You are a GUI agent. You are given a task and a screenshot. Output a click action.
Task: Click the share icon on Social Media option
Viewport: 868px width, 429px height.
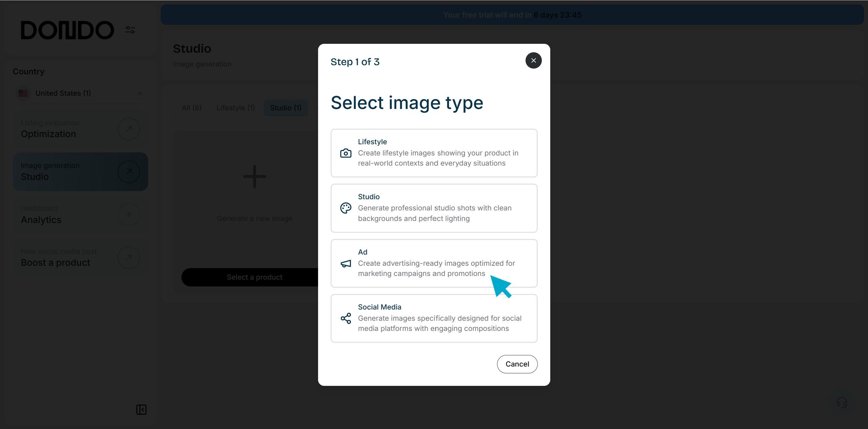tap(346, 318)
